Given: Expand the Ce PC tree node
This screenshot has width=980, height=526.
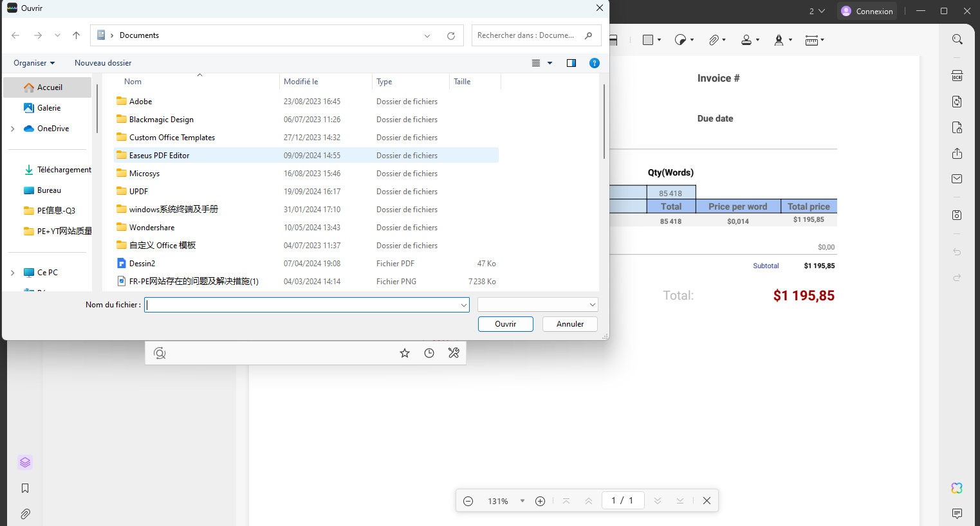Looking at the screenshot, I should click(x=13, y=273).
